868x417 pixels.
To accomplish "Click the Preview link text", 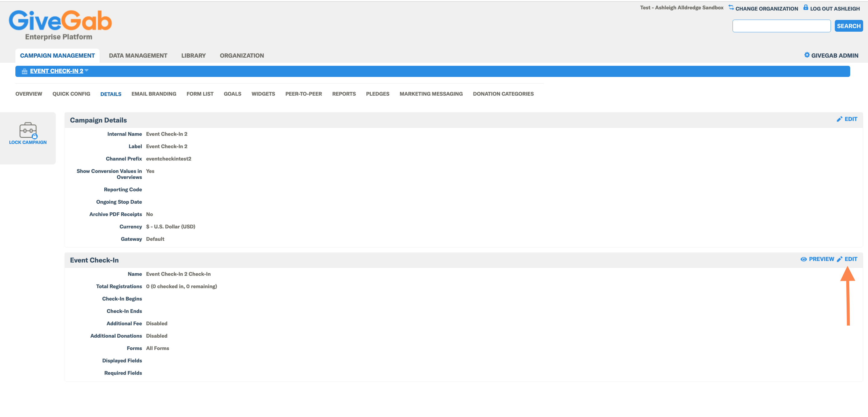I will point(822,259).
